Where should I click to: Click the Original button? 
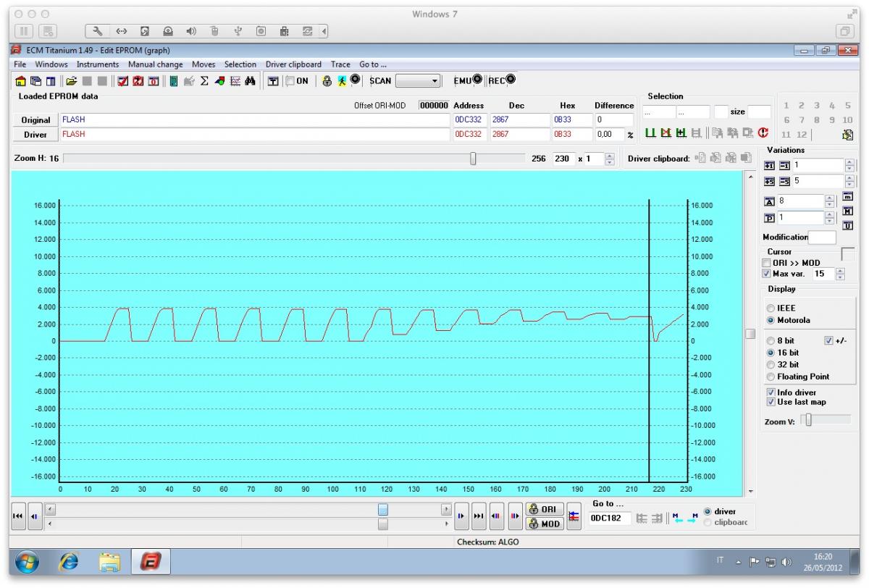35,119
